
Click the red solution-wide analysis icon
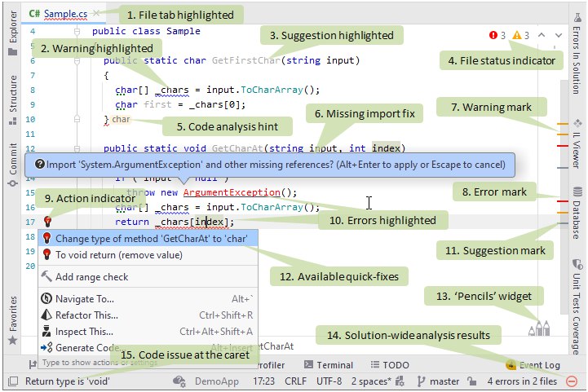572,381
